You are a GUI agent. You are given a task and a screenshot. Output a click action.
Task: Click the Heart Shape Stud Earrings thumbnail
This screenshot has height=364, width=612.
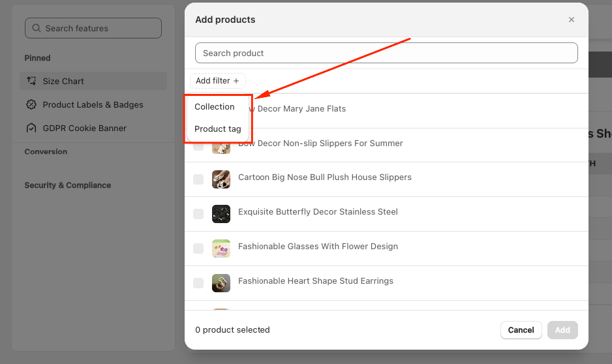click(x=221, y=283)
